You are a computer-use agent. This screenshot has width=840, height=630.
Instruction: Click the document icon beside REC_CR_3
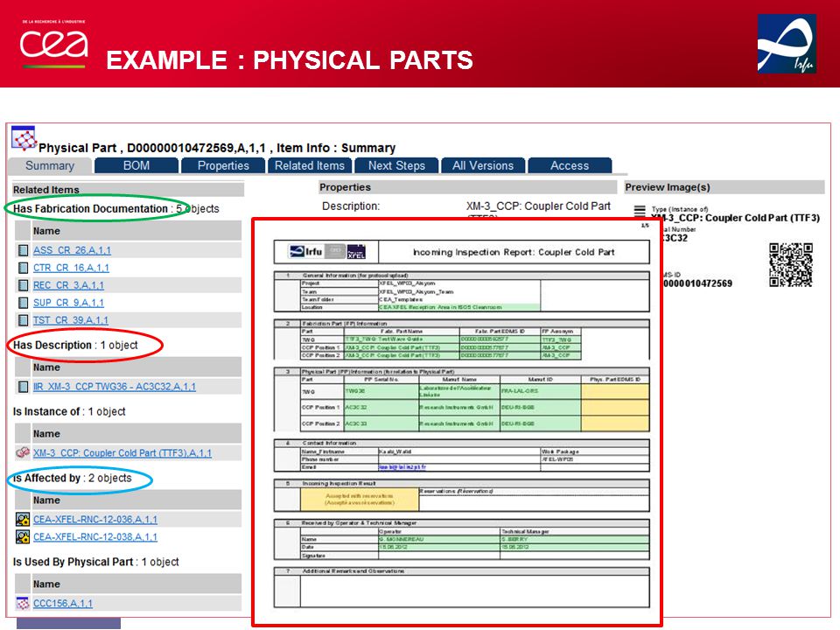(x=23, y=285)
